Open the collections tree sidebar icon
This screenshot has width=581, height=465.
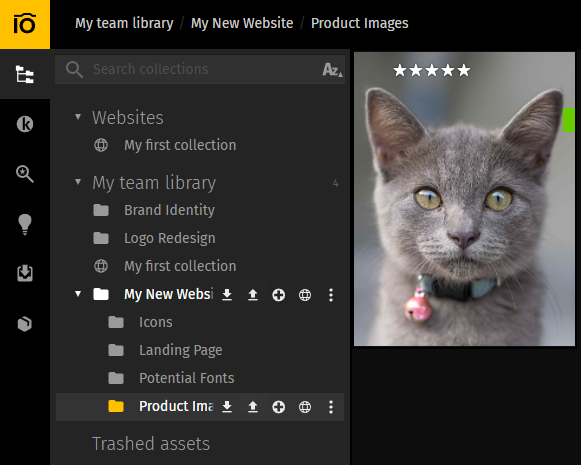pyautogui.click(x=25, y=74)
